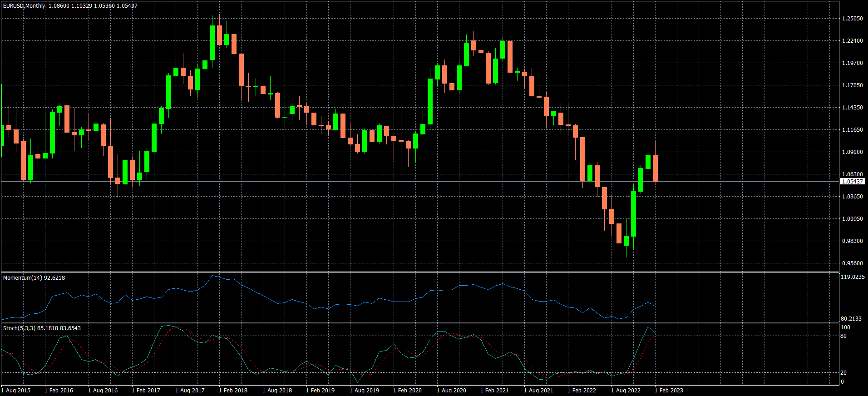Click the 1 Feb 2017 date label
Screen dimensions: 868x396
coord(146,391)
